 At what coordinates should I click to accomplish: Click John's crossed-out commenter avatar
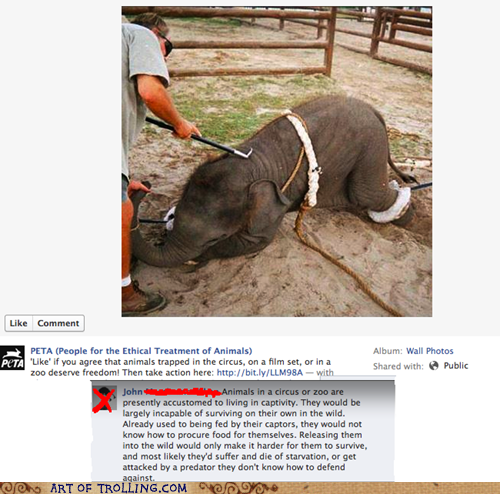104,399
